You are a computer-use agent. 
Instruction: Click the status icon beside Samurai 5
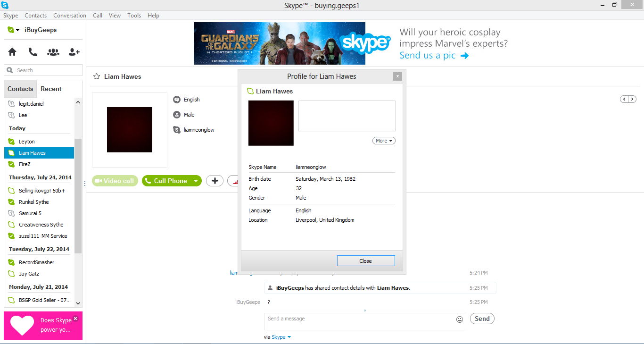(x=11, y=213)
